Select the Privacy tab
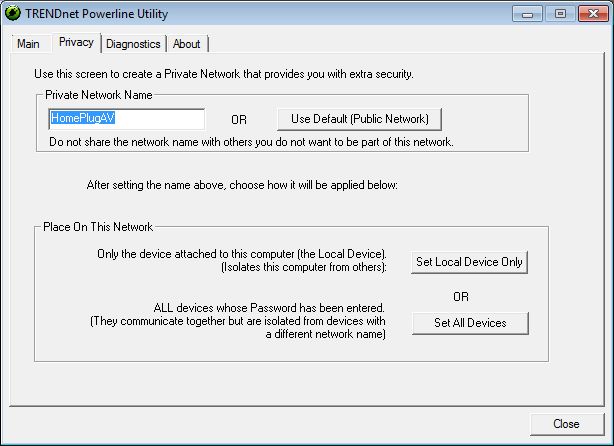 (76, 42)
